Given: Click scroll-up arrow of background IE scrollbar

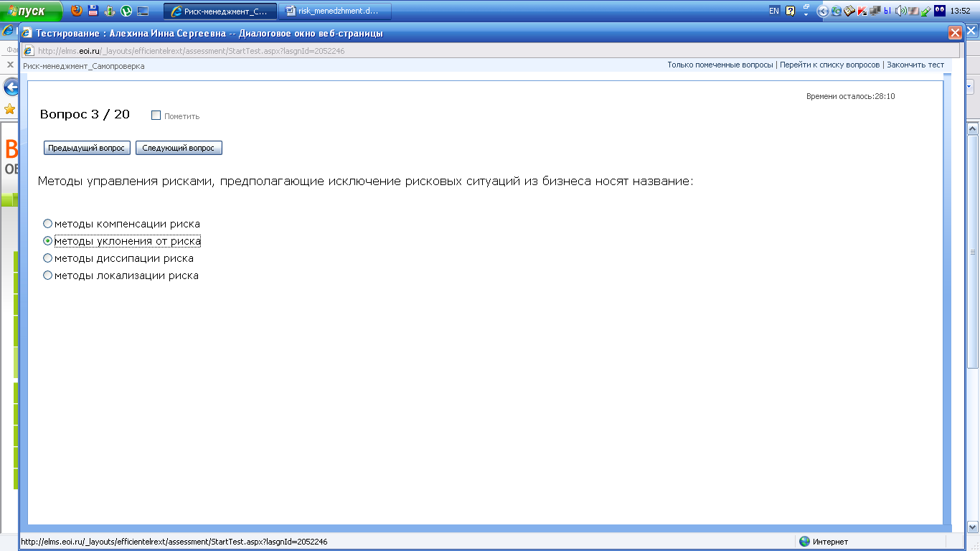Looking at the screenshot, I should pos(973,129).
